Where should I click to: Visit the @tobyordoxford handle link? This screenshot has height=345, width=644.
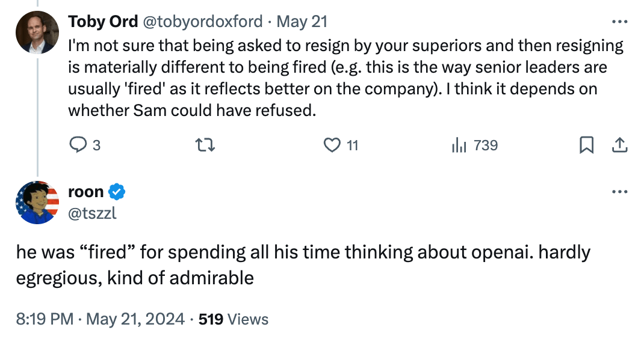pyautogui.click(x=202, y=22)
